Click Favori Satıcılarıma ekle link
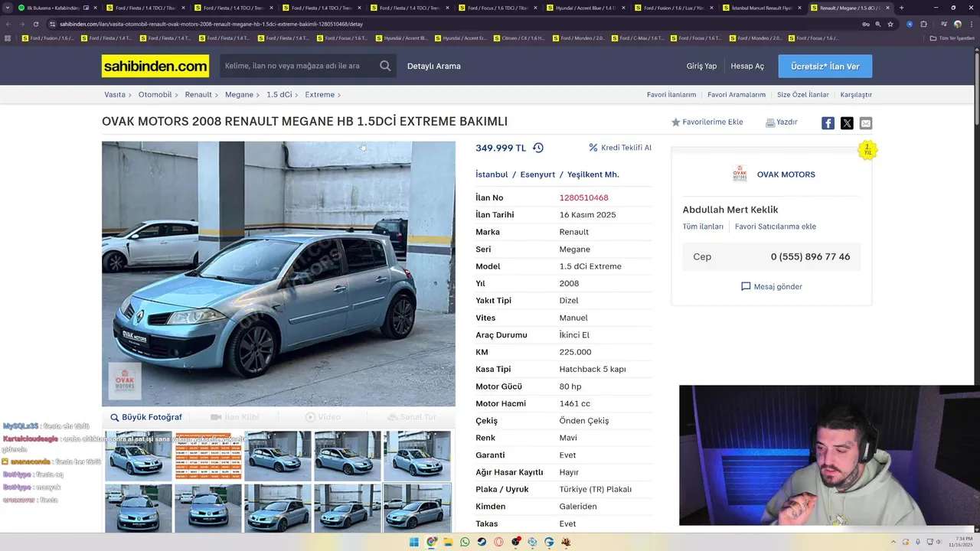 point(776,227)
